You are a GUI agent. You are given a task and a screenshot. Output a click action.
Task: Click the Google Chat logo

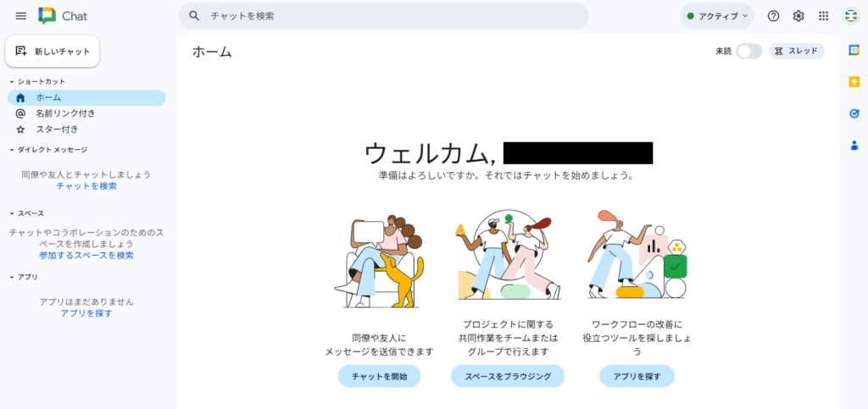(x=47, y=16)
